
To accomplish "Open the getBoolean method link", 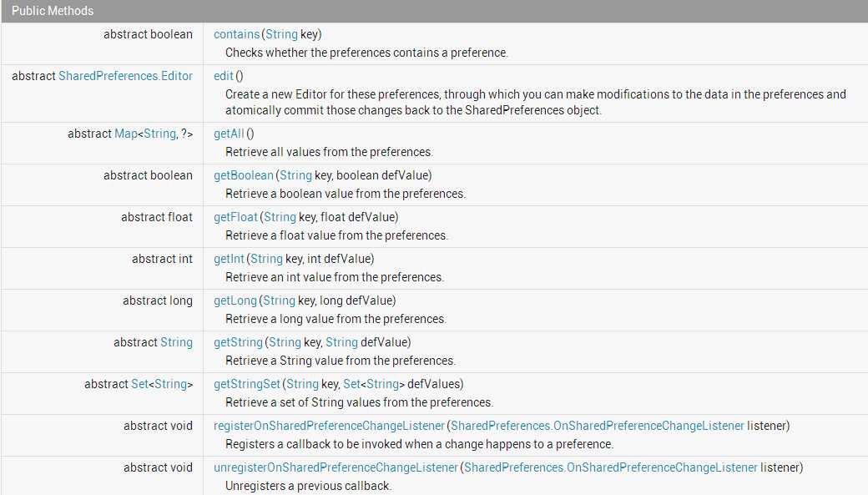I will pos(244,175).
